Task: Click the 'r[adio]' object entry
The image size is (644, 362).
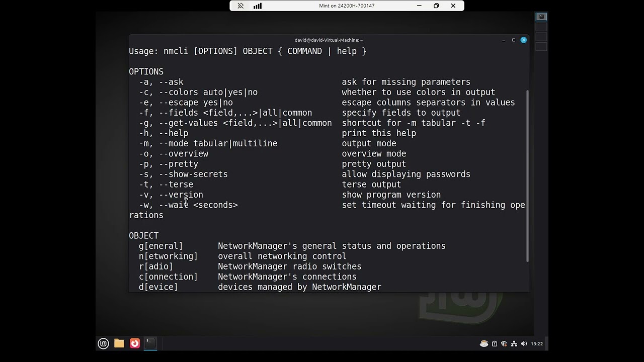Action: [x=156, y=266]
